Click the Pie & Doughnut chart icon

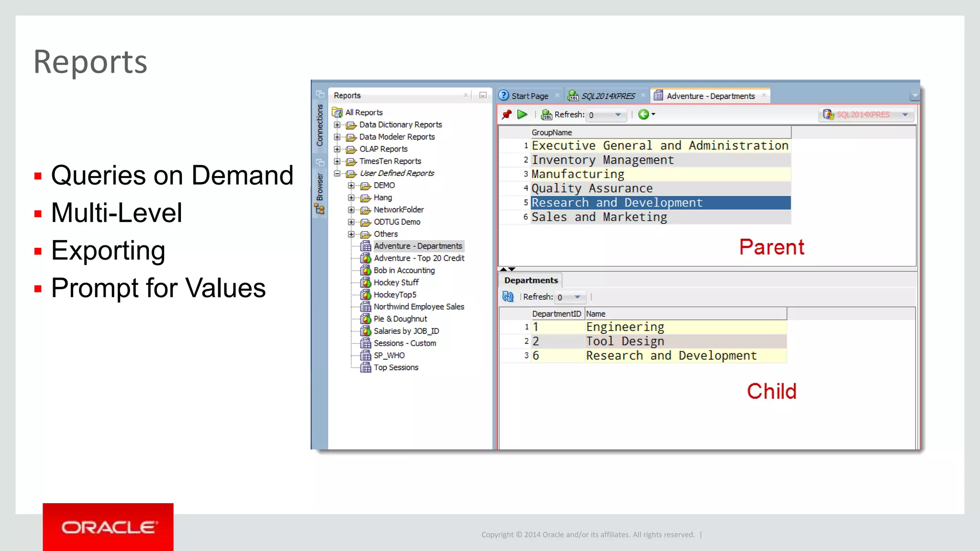[366, 319]
